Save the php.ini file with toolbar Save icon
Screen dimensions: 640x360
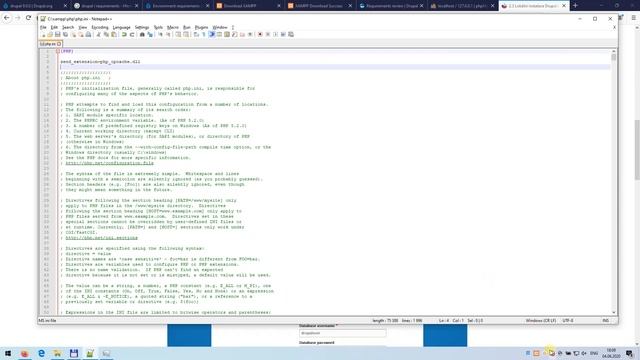click(58, 35)
